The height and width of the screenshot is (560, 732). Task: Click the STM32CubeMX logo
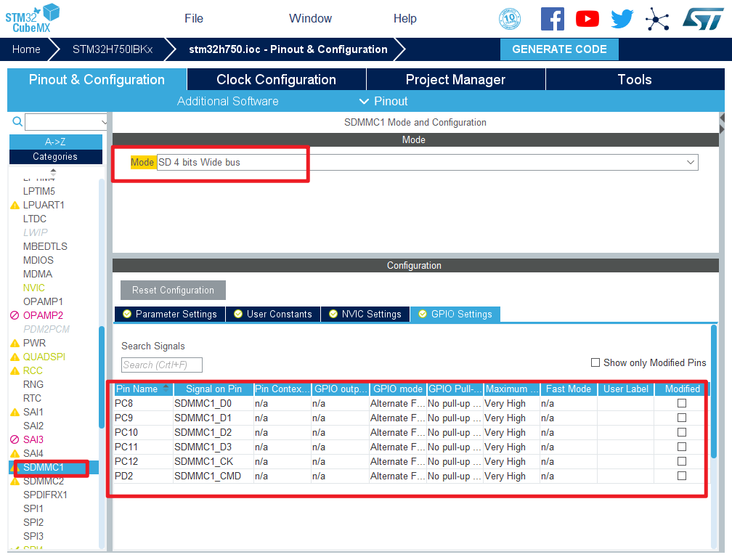[x=32, y=17]
